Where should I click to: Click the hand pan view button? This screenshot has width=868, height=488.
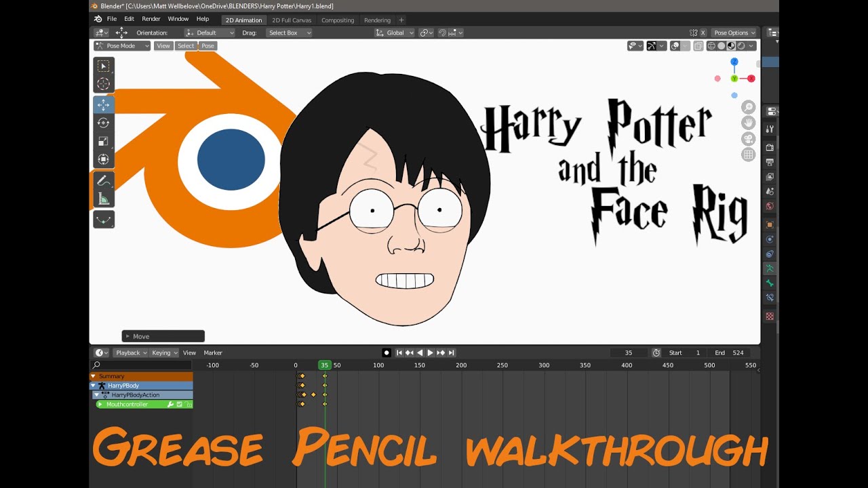748,123
